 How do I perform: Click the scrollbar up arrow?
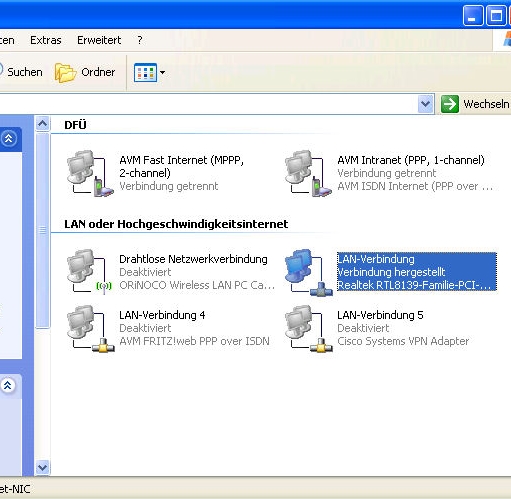coord(42,124)
